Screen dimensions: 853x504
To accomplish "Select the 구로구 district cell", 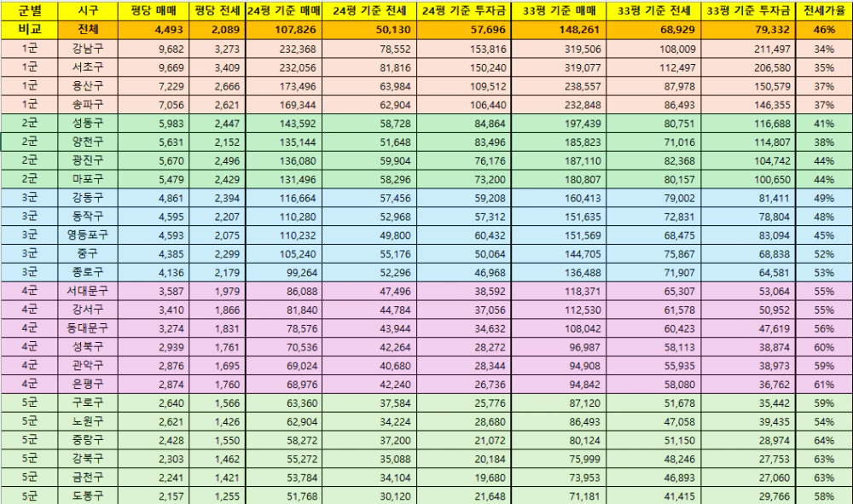I will pos(88,403).
